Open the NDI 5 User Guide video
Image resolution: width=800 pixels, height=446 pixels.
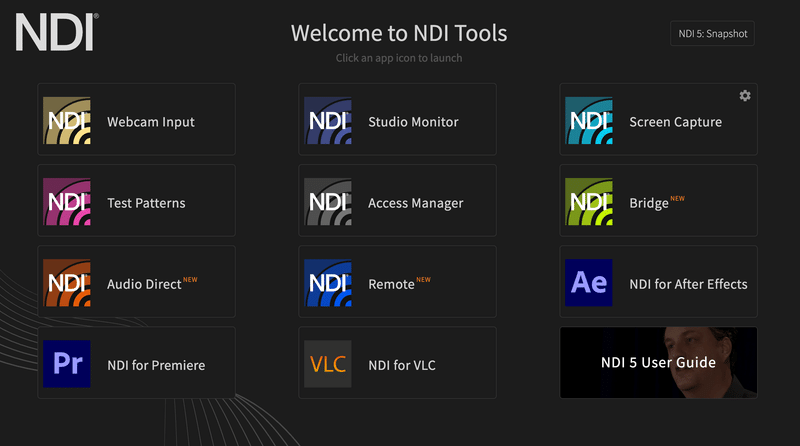click(658, 362)
